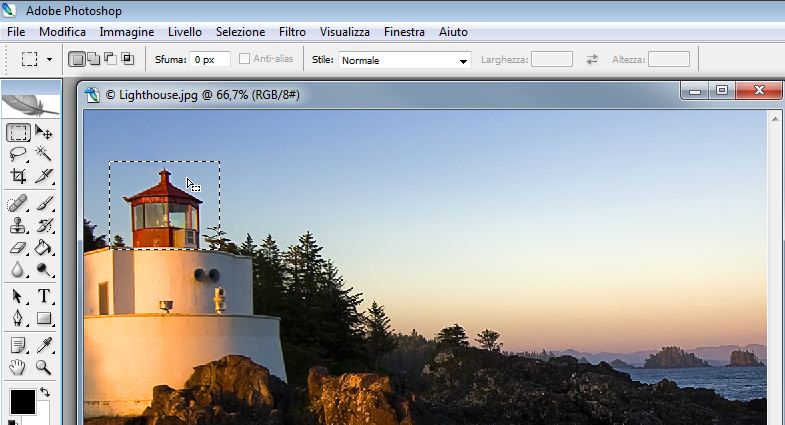Click the Larghezza width field

(552, 60)
